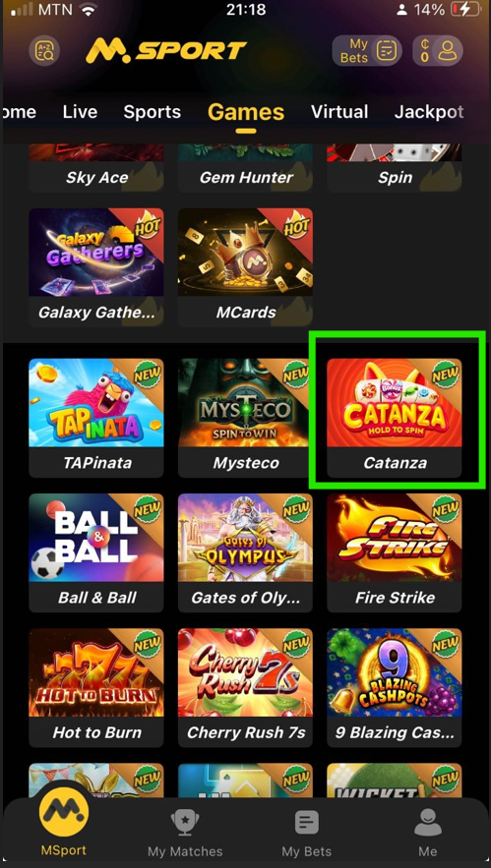Image resolution: width=491 pixels, height=868 pixels.
Task: Select the Cherry Rush 7s game
Action: tap(245, 687)
